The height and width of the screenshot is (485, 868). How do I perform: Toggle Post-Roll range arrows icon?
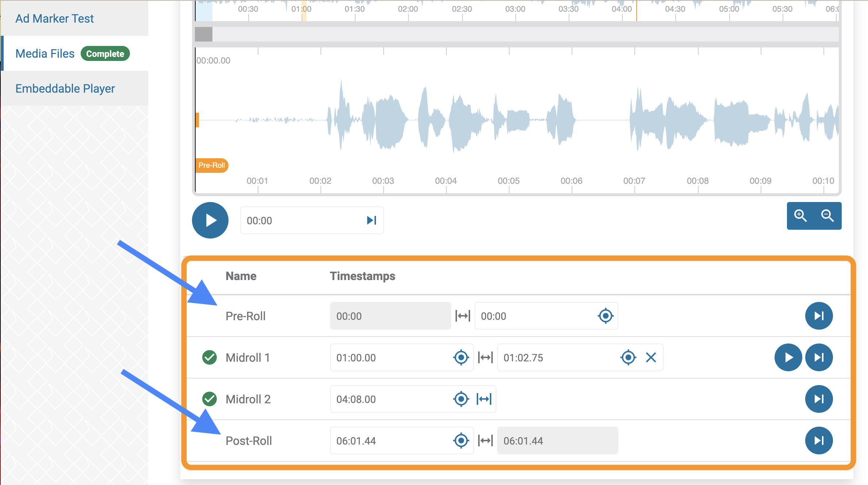point(485,441)
